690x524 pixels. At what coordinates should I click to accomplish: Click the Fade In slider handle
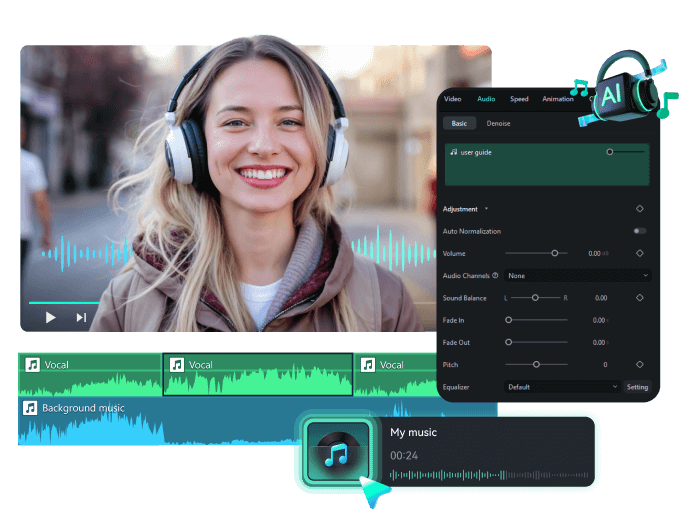(x=509, y=320)
